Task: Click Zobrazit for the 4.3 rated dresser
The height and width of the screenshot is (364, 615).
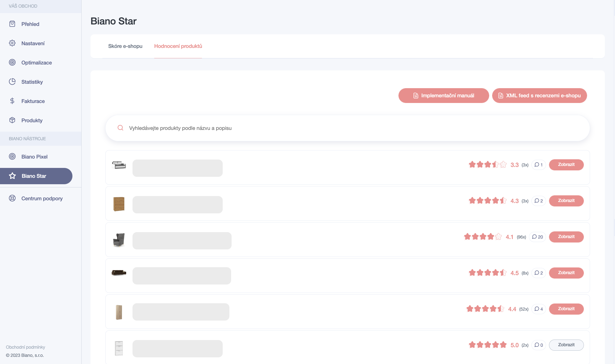Action: (566, 201)
